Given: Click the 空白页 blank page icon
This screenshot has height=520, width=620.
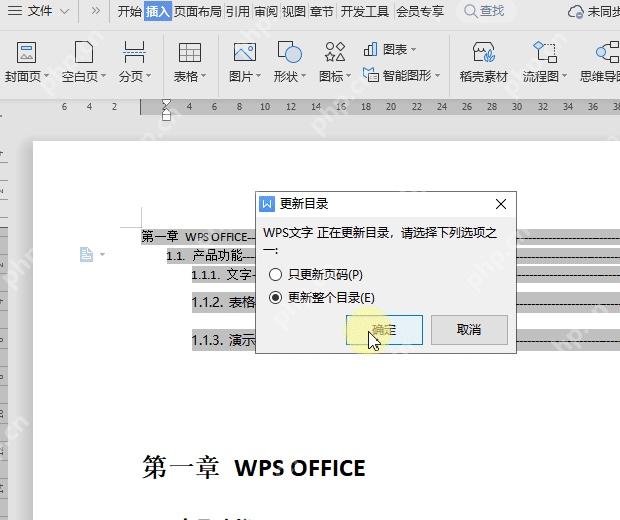Looking at the screenshot, I should click(84, 52).
